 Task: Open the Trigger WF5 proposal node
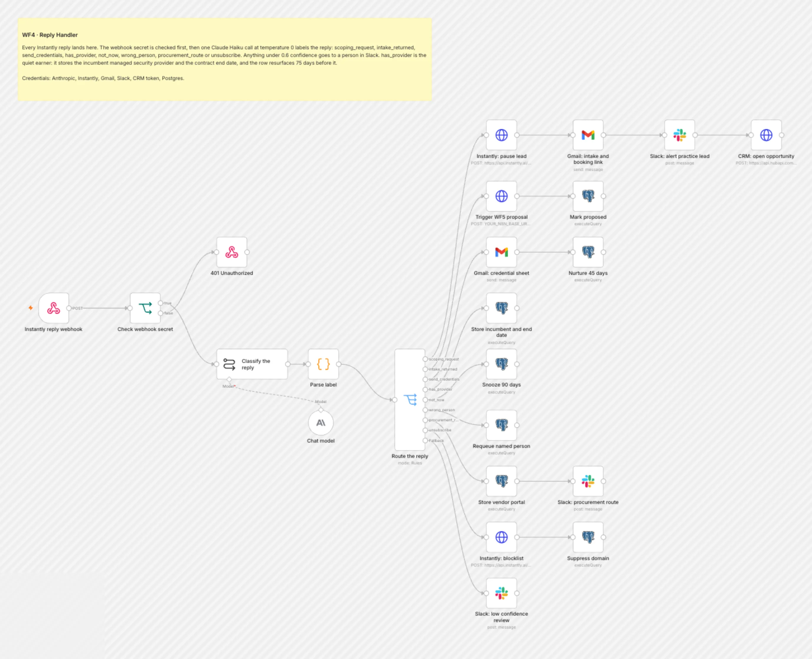pos(501,196)
